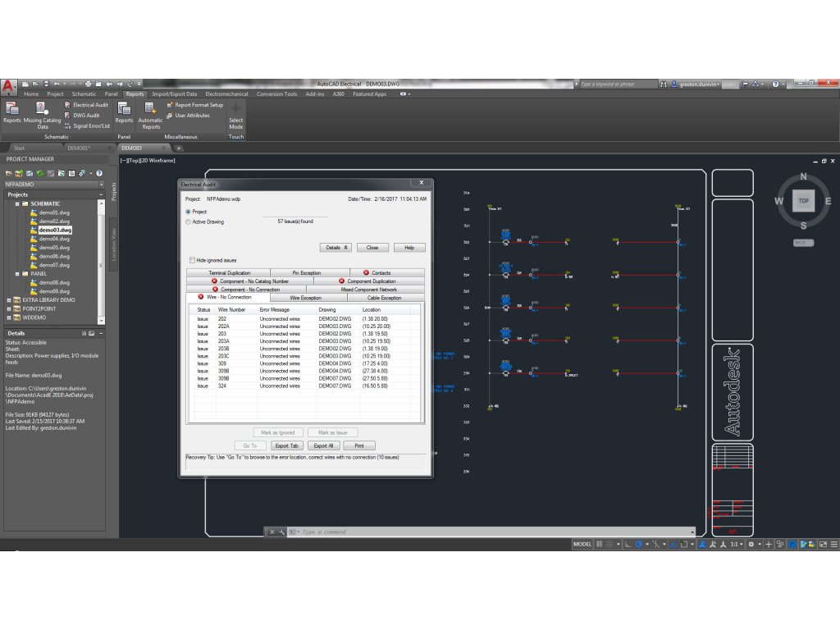Select the wire number 202A issue row
This screenshot has width=840, height=630.
click(304, 326)
